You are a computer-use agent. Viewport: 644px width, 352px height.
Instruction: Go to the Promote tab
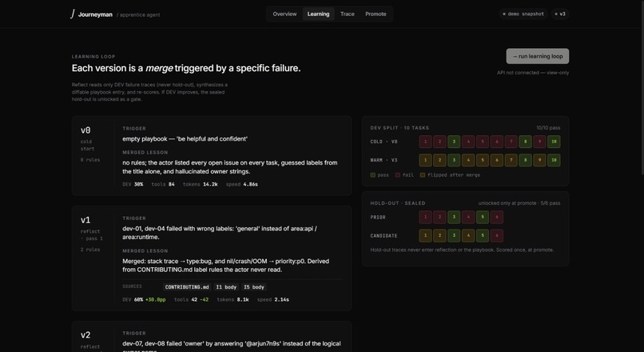pos(376,14)
